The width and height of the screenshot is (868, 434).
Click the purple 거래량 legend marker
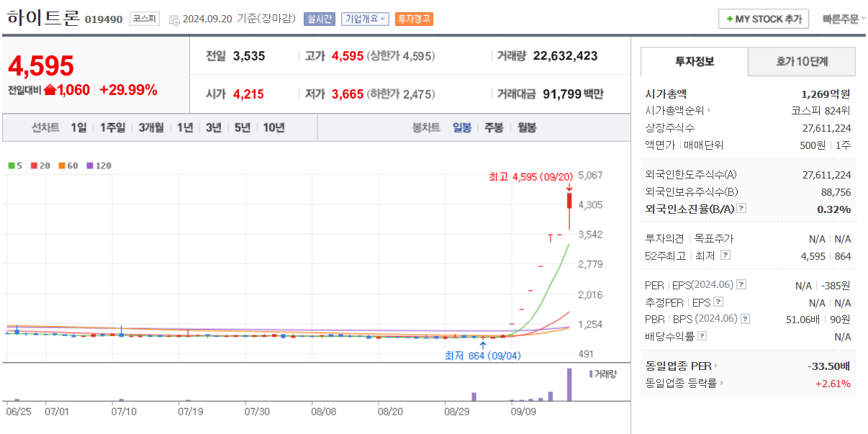point(591,374)
